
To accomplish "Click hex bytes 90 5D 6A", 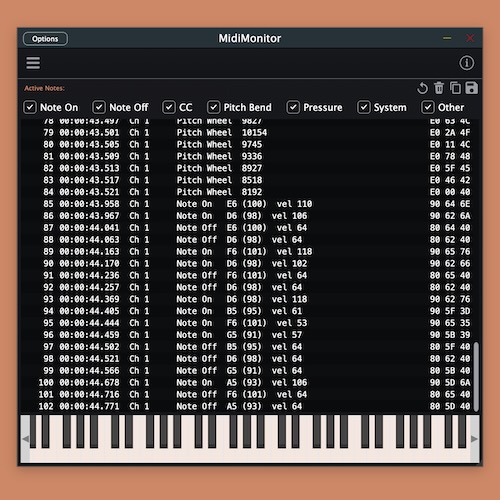I will pyautogui.click(x=450, y=382).
